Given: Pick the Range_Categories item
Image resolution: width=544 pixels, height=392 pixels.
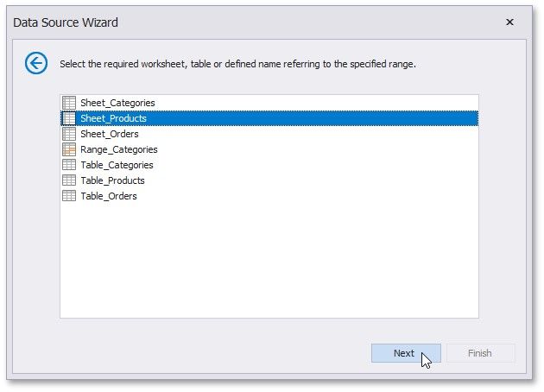Looking at the screenshot, I should coord(118,149).
